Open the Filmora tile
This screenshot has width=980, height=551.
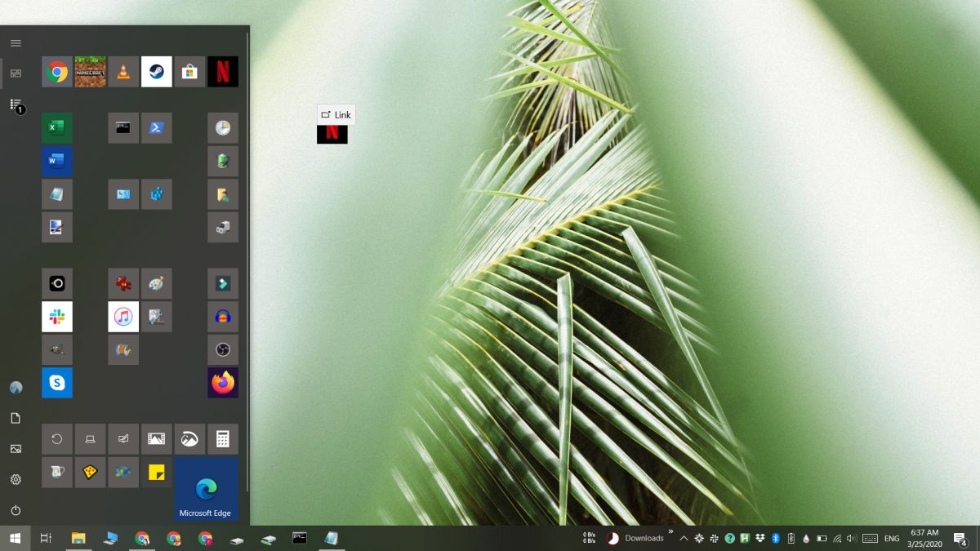223,283
